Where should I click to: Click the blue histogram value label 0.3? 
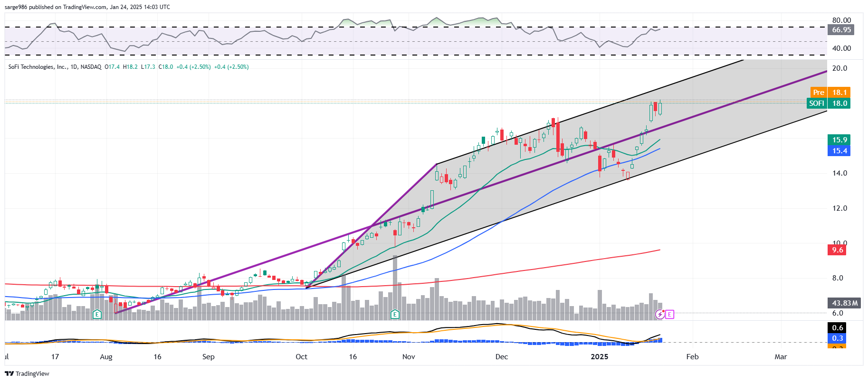(838, 338)
